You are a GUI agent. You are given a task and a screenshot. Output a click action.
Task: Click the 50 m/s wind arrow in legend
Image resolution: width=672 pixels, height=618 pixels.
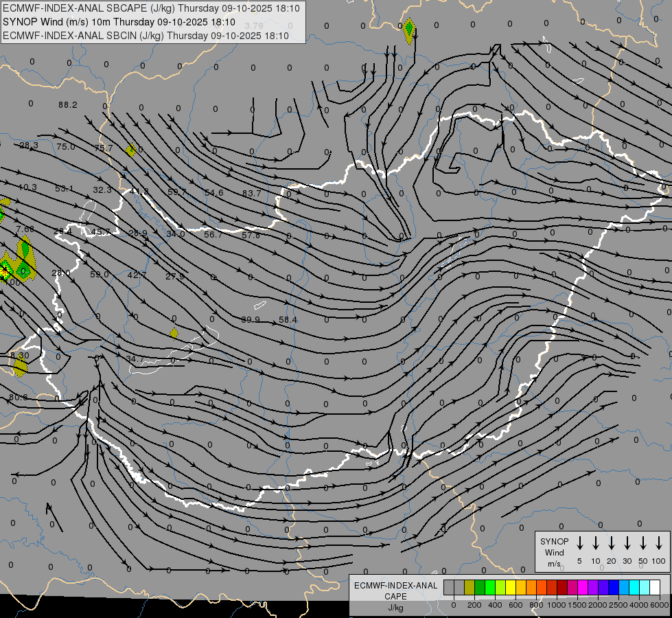(643, 543)
